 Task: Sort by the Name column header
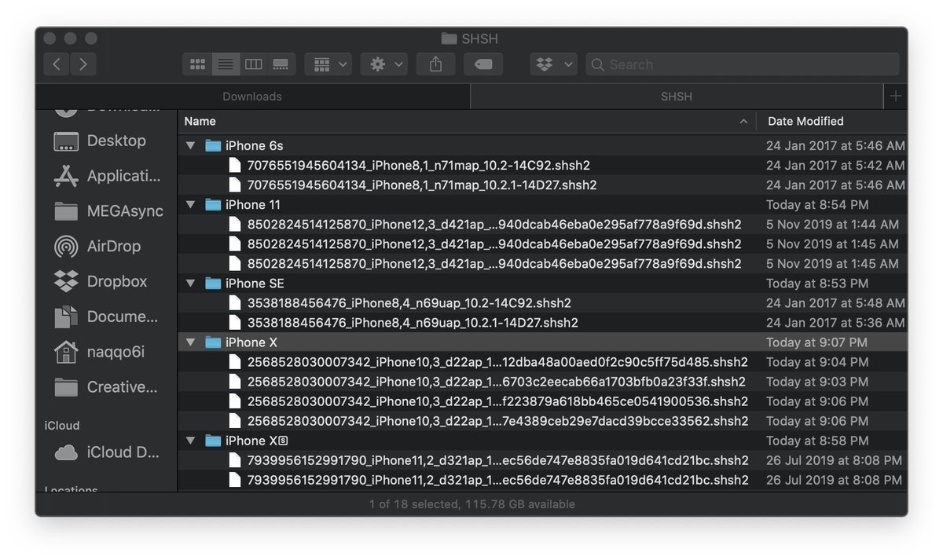coord(467,121)
